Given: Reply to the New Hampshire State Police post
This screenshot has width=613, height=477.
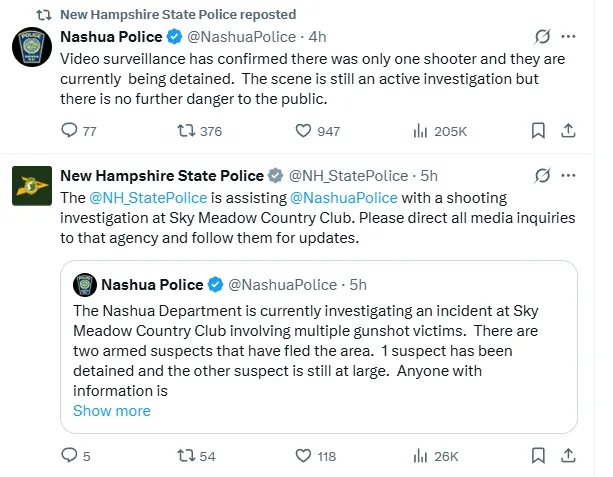Looking at the screenshot, I should click(69, 456).
